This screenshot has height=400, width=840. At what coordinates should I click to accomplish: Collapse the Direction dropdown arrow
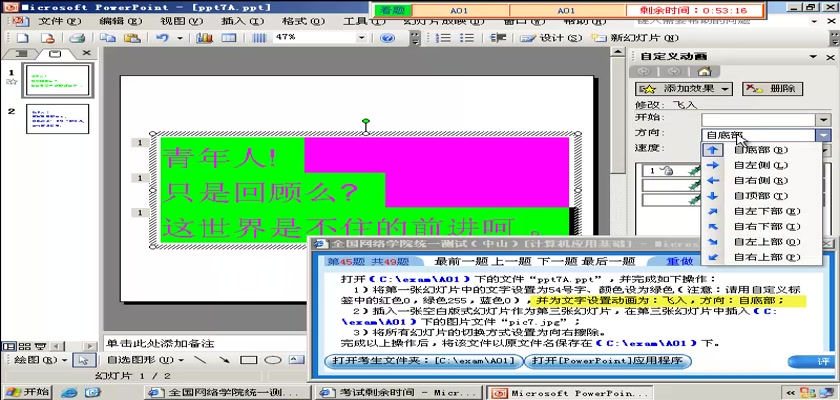click(x=823, y=135)
